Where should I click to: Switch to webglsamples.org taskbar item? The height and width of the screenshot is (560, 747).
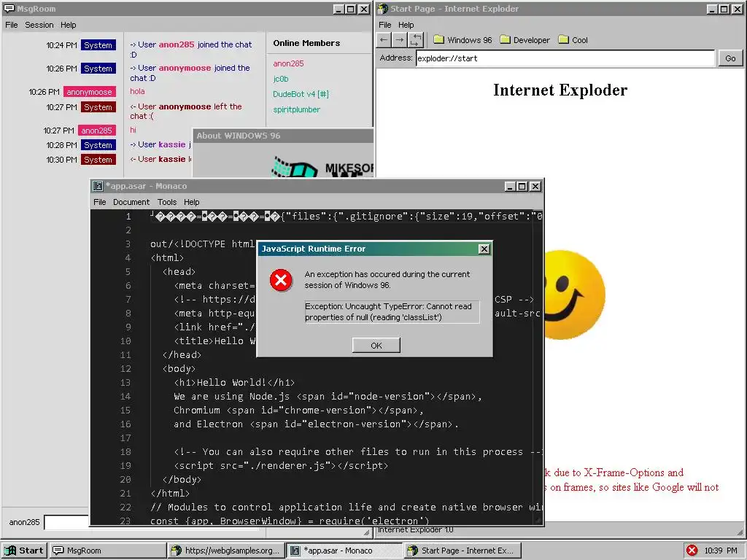[x=226, y=551]
